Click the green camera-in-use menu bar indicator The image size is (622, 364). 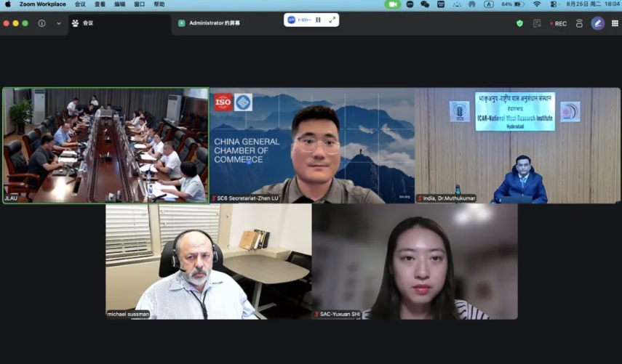pos(393,4)
